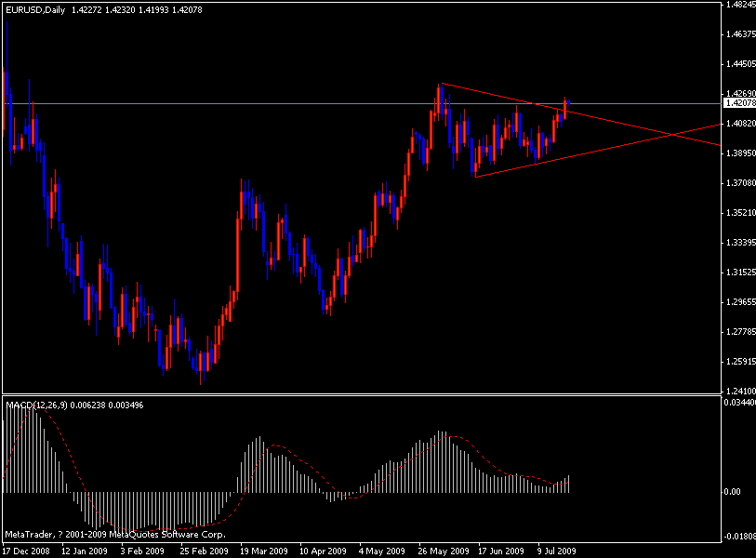This screenshot has height=558, width=756.
Task: Click the 3 Feb 2009 date label
Action: pos(142,551)
